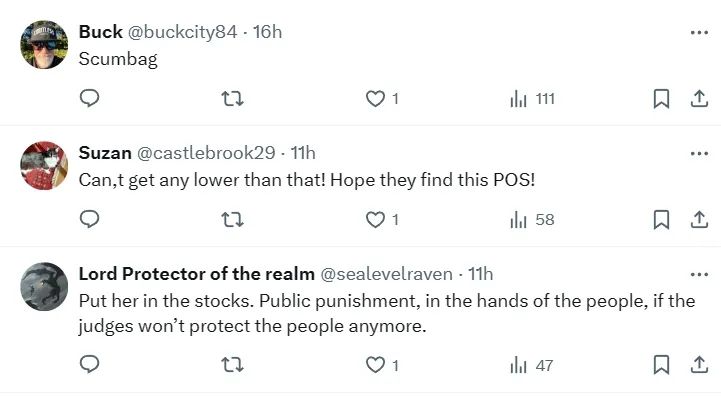
Task: Reply to Lord Protector of the realm
Action: pos(89,364)
